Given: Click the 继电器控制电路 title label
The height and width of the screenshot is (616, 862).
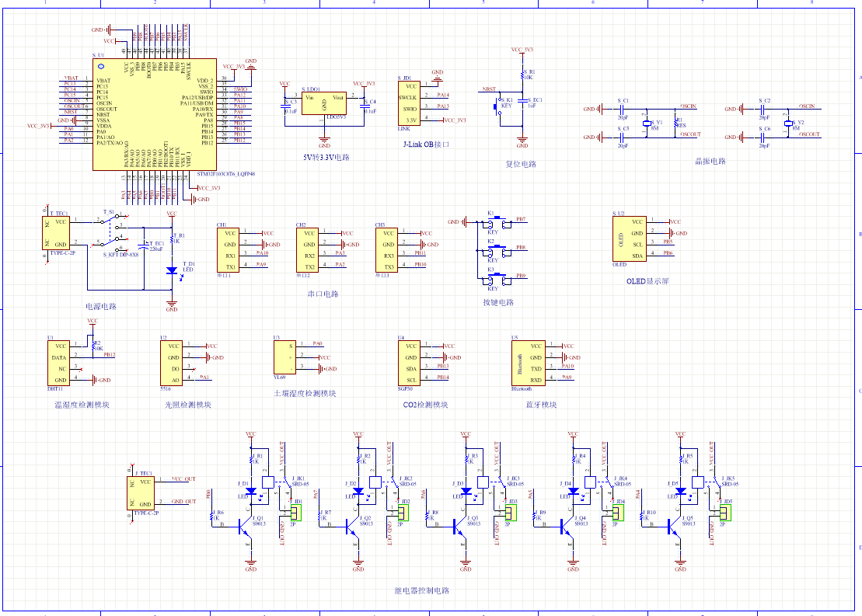Looking at the screenshot, I should click(x=422, y=590).
